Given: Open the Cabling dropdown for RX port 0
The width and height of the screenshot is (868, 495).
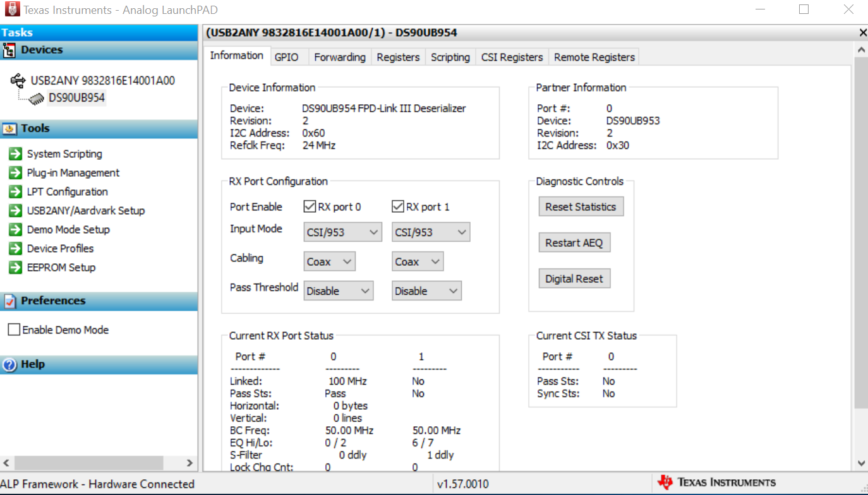Looking at the screenshot, I should pos(329,261).
